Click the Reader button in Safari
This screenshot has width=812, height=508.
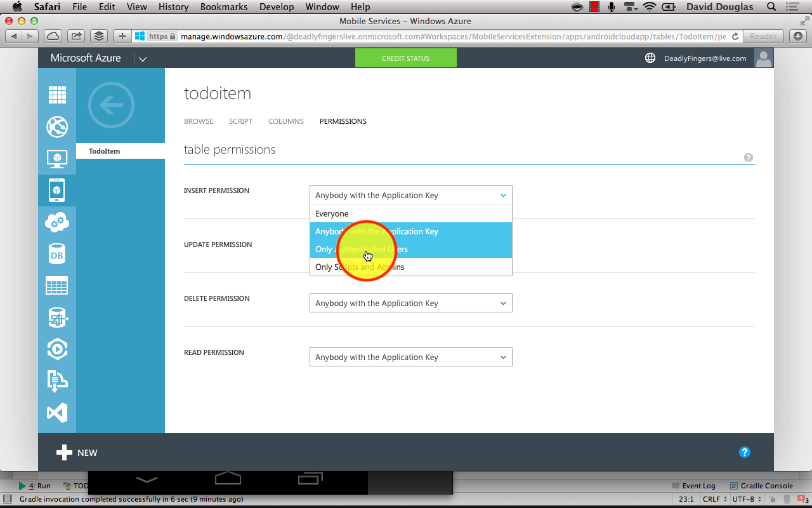(x=763, y=36)
